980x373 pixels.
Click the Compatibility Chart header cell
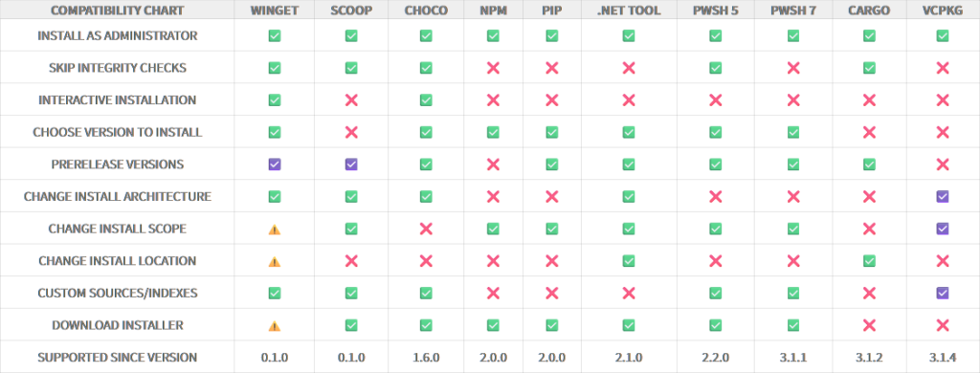click(x=118, y=11)
